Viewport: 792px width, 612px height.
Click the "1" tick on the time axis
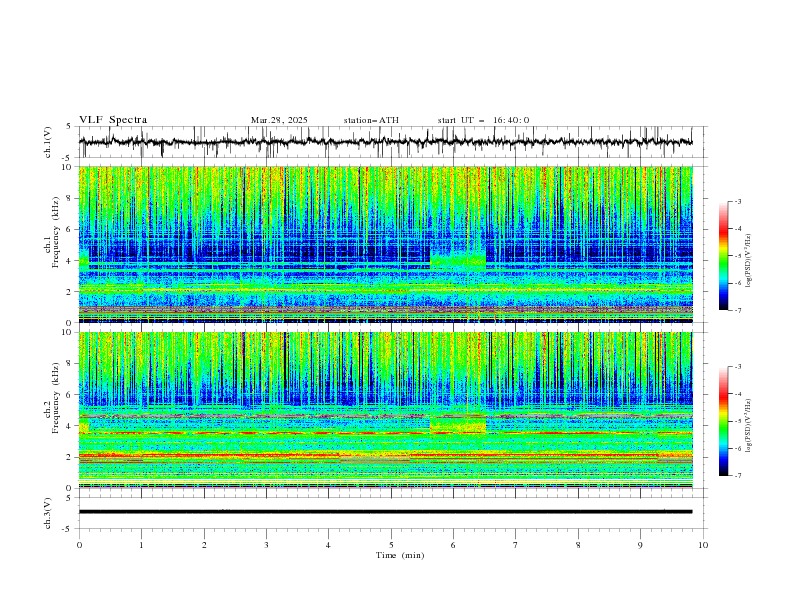141,545
